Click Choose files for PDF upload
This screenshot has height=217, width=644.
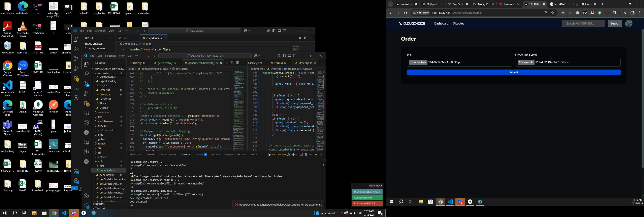coord(418,62)
